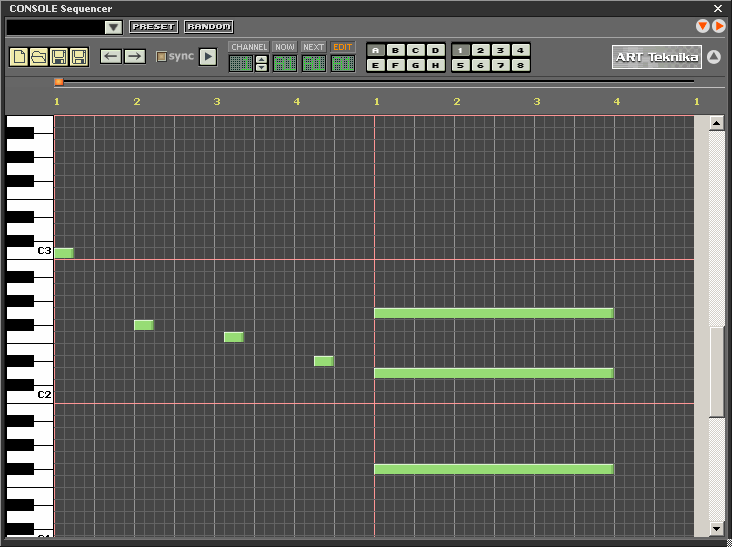Toggle the sync checkbox
The height and width of the screenshot is (547, 732).
162,57
